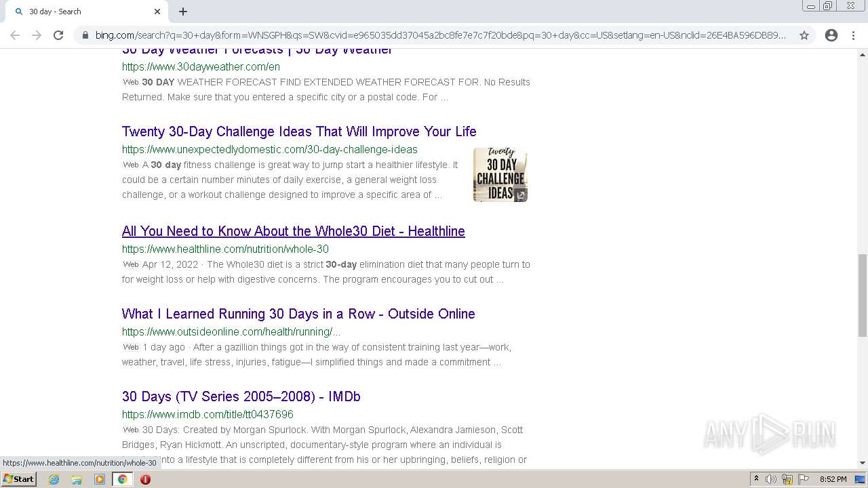Open the media player taskbar icon
This screenshot has height=488, width=868.
click(100, 479)
